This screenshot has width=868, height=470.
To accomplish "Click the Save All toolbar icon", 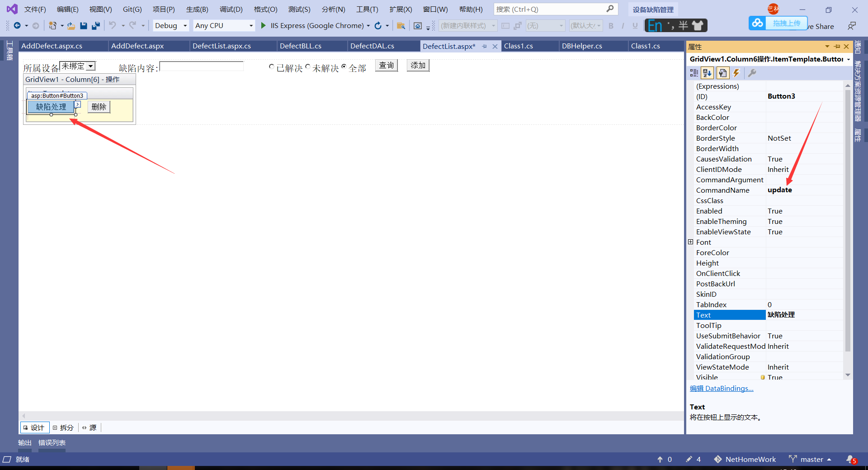I will pyautogui.click(x=95, y=26).
